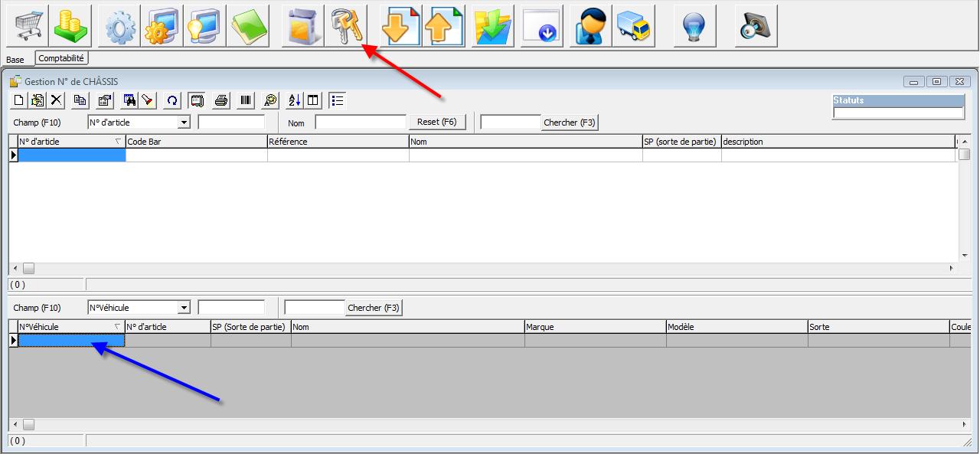Click the lower Chercher (F3) button
Image resolution: width=980 pixels, height=454 pixels.
[x=374, y=308]
